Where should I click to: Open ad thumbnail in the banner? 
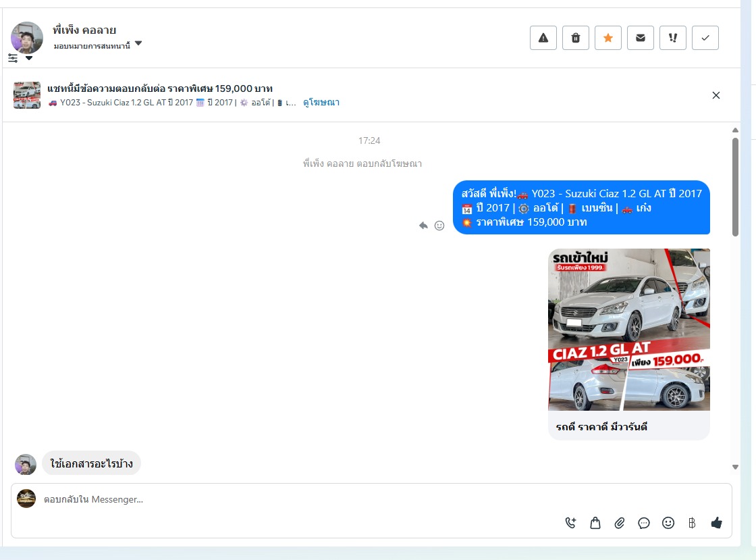27,95
